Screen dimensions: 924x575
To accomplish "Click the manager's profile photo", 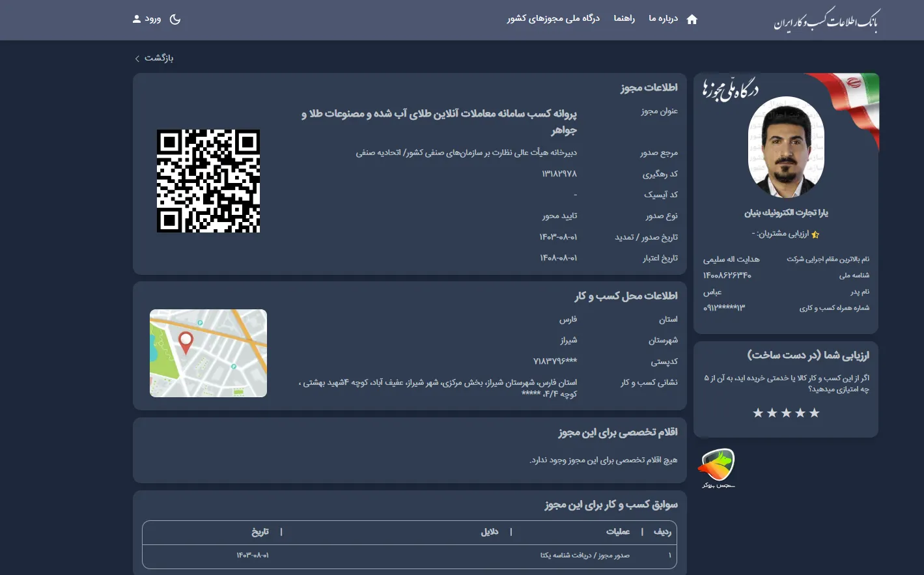I will [x=786, y=147].
